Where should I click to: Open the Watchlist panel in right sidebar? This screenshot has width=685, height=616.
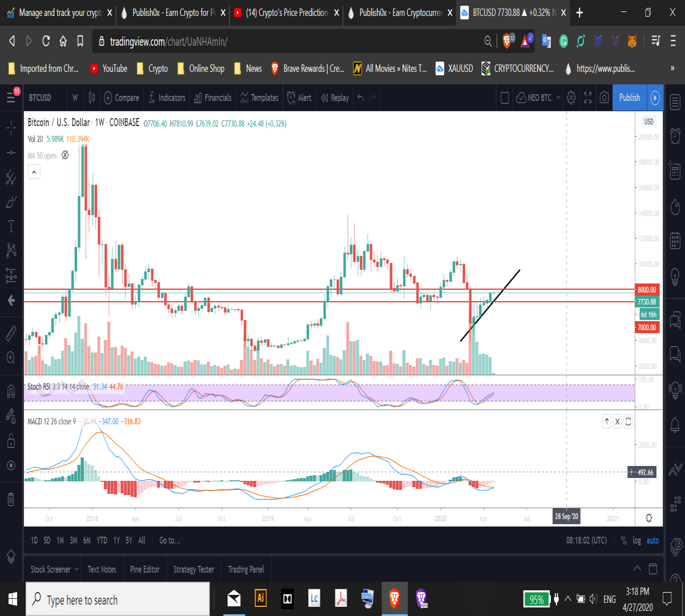click(675, 103)
